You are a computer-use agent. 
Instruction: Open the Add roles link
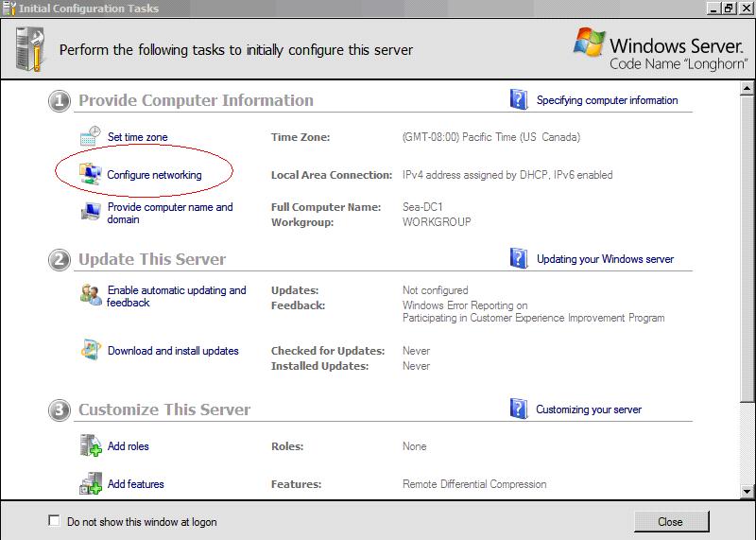point(128,446)
